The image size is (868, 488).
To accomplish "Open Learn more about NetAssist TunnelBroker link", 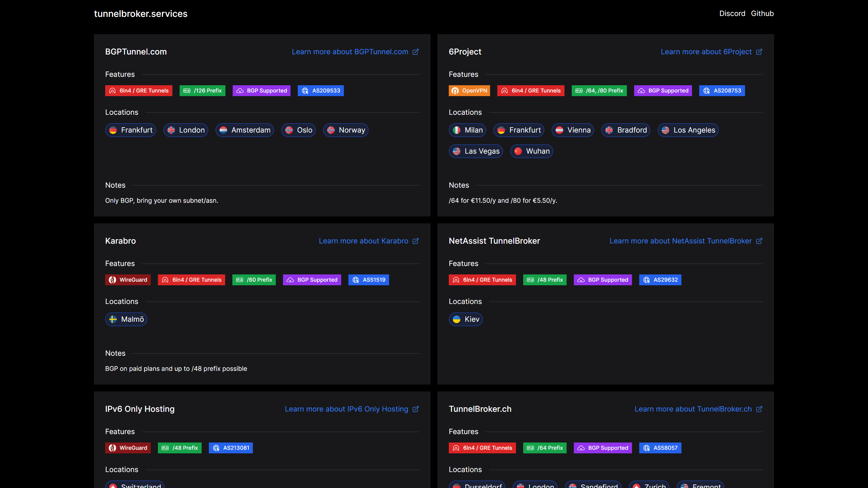I will tap(680, 241).
